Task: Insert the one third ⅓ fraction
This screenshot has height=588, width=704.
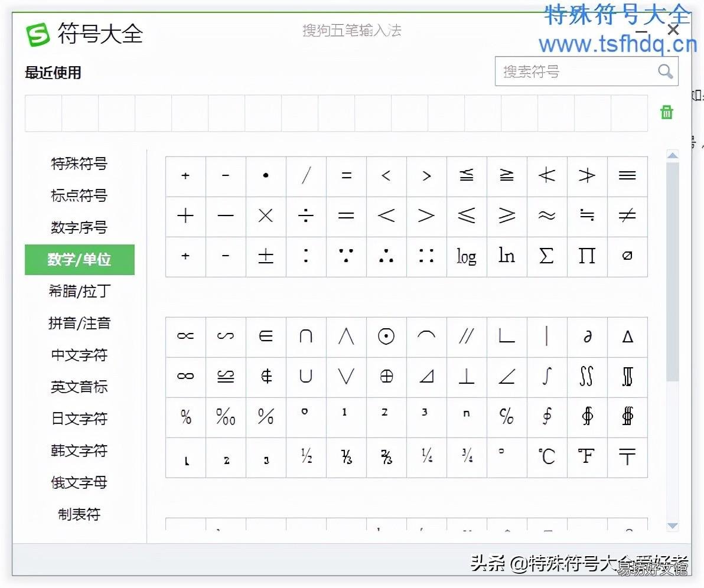Action: [x=346, y=458]
